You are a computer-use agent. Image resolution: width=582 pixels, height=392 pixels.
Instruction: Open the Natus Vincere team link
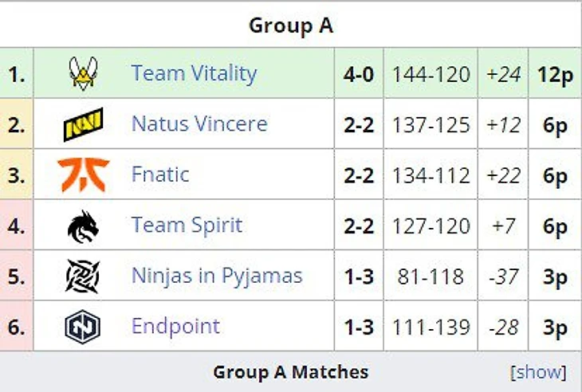(x=199, y=124)
